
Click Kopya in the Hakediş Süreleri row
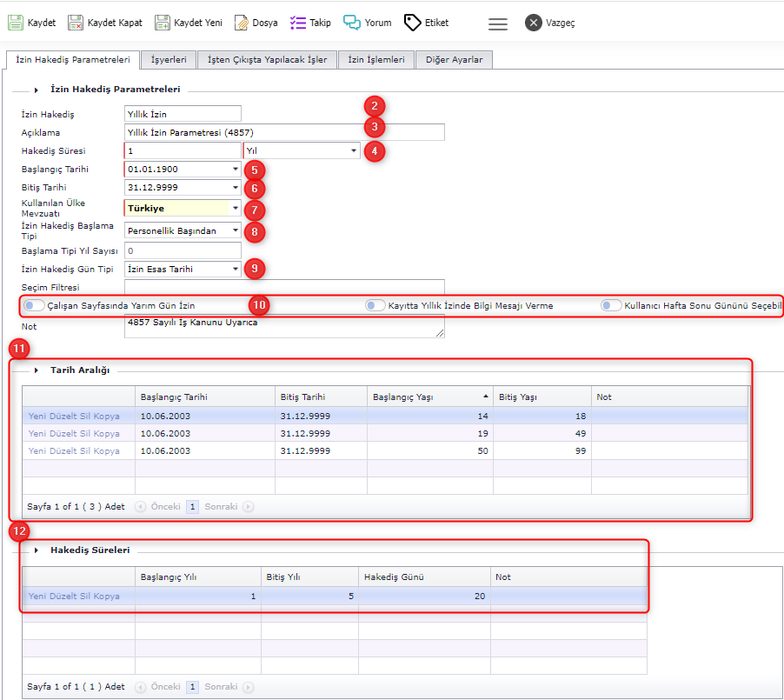click(x=107, y=597)
